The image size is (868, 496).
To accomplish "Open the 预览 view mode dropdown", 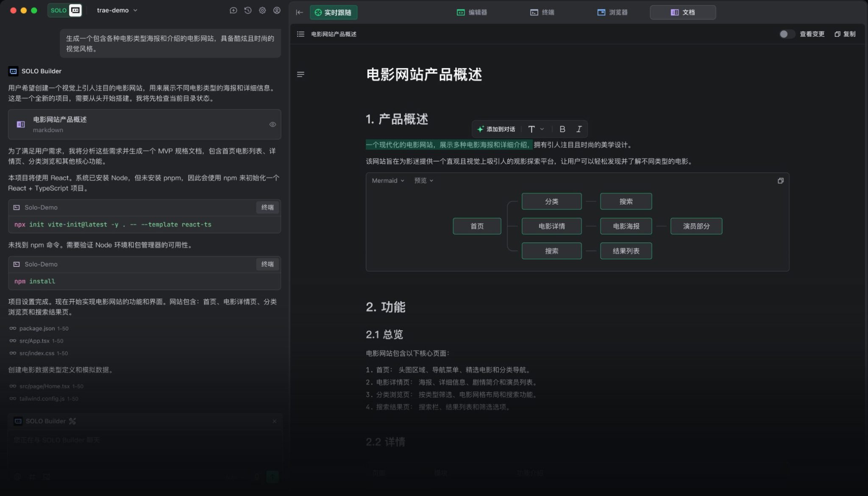I will [423, 180].
